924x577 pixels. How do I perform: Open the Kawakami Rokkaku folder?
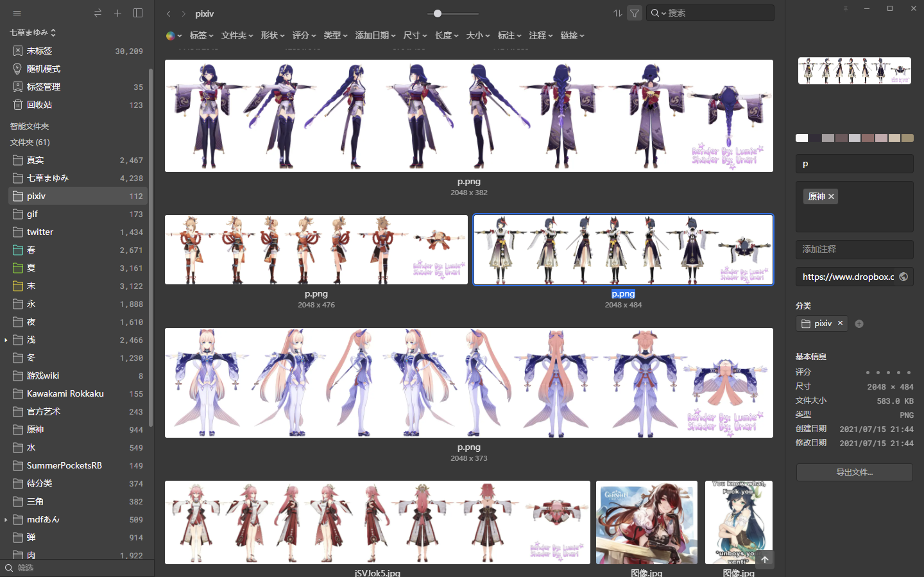78,393
